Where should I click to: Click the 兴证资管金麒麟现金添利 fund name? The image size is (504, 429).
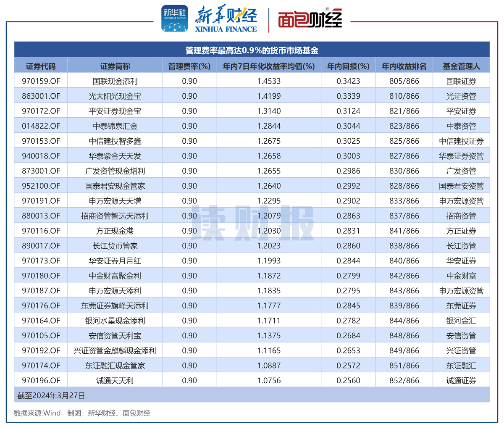click(x=115, y=350)
